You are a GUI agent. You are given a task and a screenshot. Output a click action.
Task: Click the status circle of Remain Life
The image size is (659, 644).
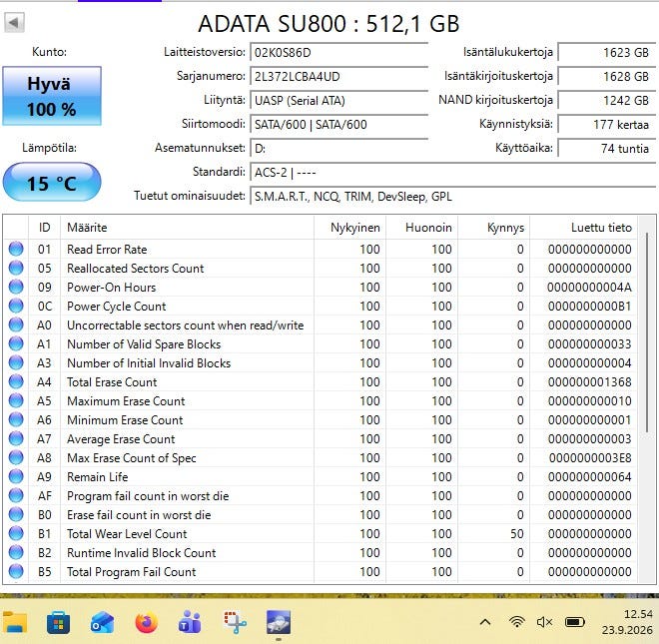click(x=16, y=476)
